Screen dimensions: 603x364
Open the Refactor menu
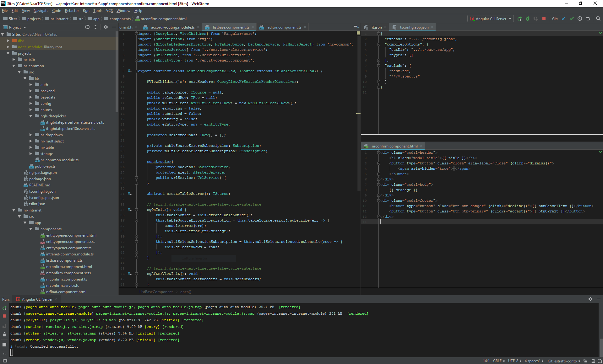(x=72, y=11)
